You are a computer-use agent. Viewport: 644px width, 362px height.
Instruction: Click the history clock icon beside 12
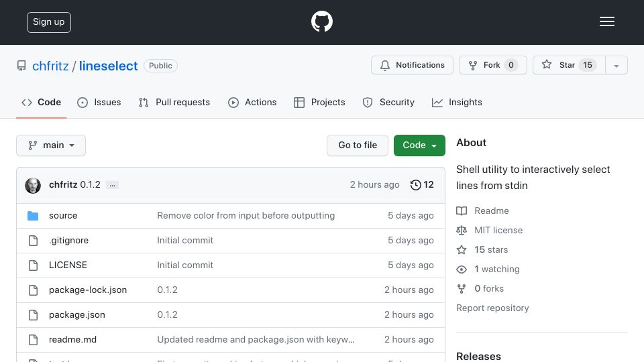pos(416,185)
